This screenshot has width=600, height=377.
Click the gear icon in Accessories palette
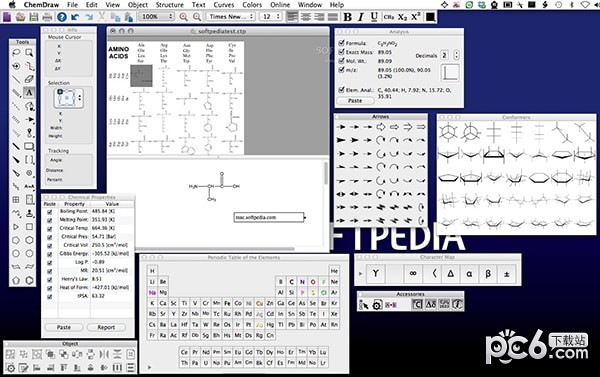click(377, 305)
